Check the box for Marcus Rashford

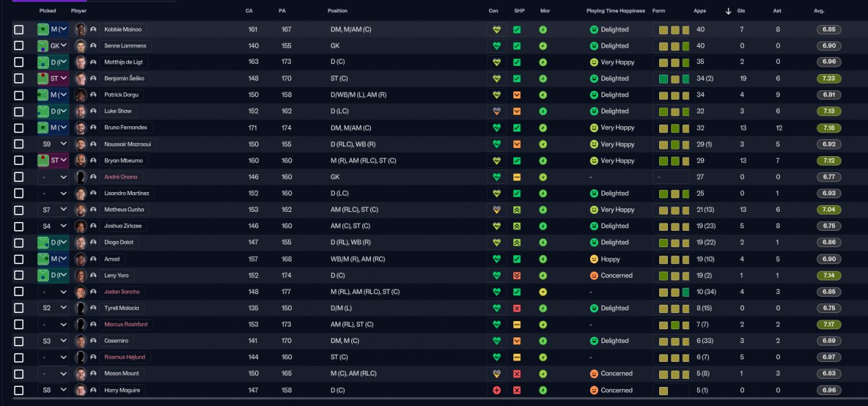pyautogui.click(x=18, y=325)
